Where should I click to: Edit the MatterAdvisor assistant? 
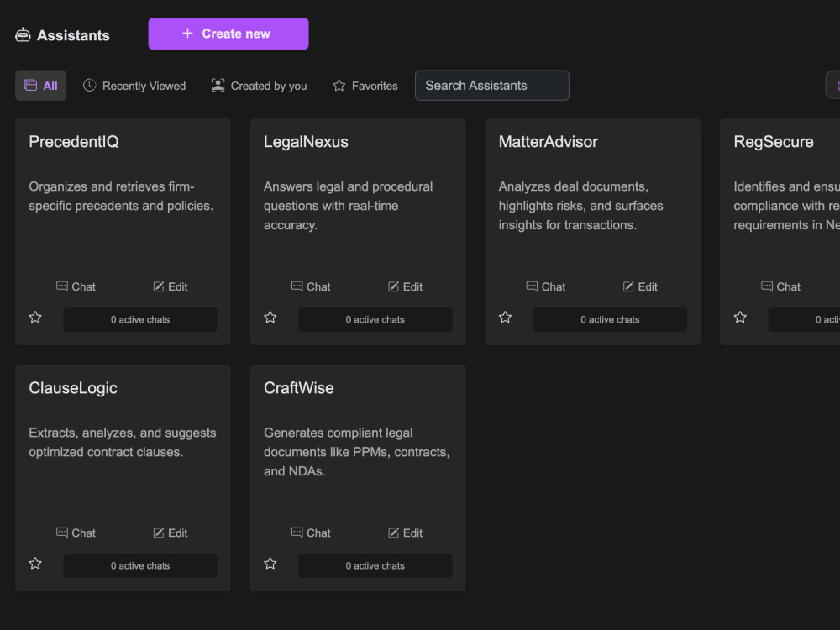640,286
